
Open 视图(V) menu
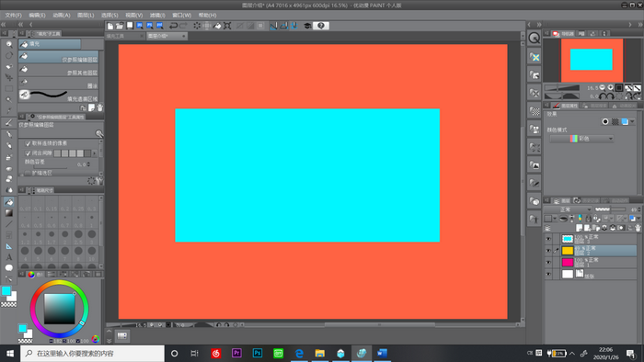tap(134, 16)
